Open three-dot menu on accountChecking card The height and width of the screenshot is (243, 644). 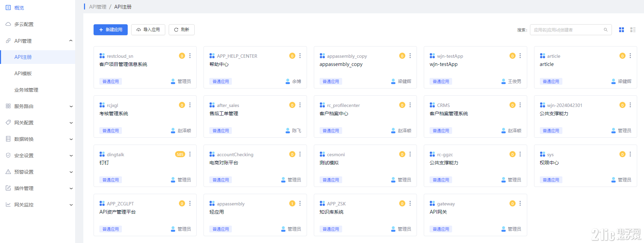point(300,154)
